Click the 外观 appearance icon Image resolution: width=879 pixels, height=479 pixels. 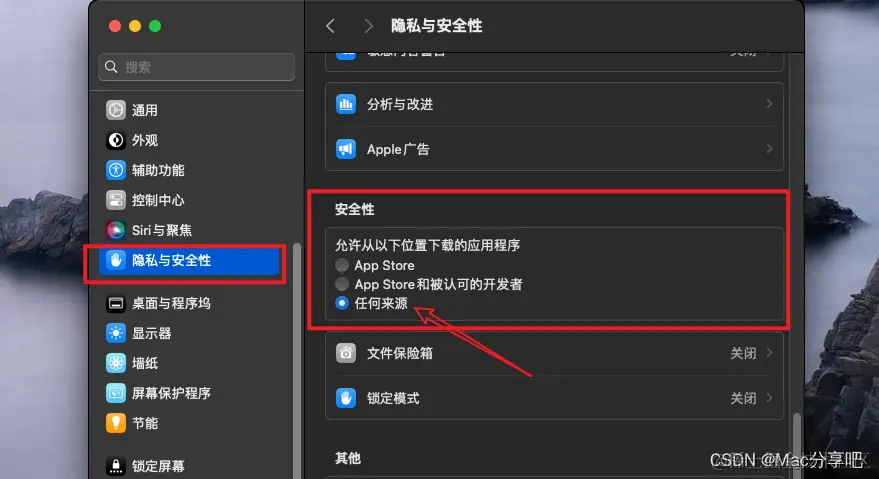[x=116, y=140]
